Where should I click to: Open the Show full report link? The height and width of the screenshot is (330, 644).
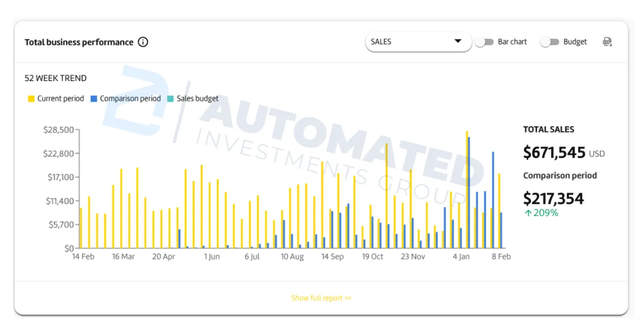click(x=321, y=298)
